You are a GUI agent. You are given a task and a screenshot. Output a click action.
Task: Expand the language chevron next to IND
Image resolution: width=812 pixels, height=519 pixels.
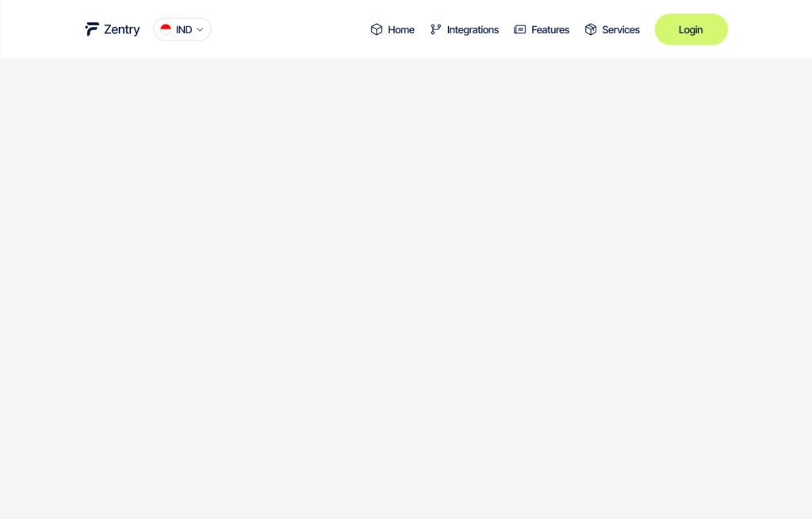pyautogui.click(x=200, y=29)
